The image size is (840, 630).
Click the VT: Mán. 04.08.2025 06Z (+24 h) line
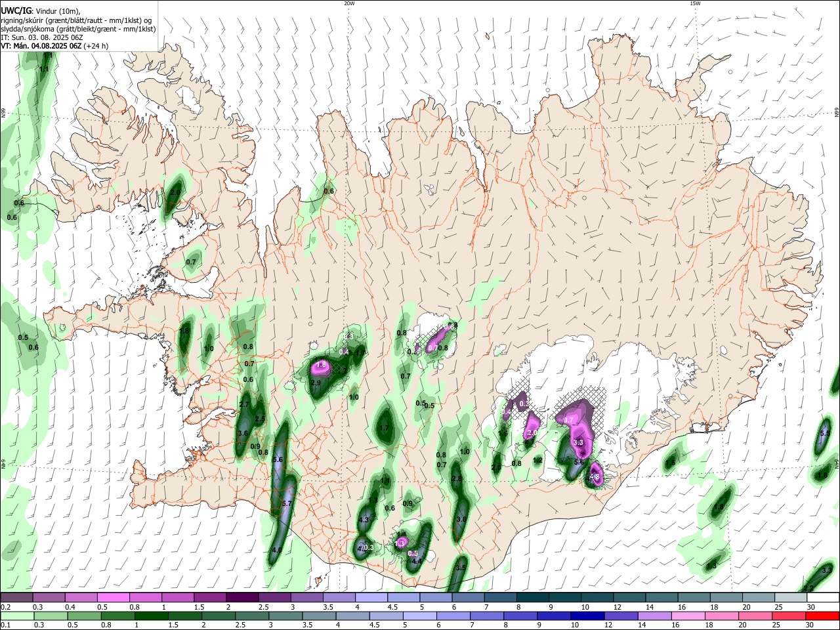tap(54, 46)
